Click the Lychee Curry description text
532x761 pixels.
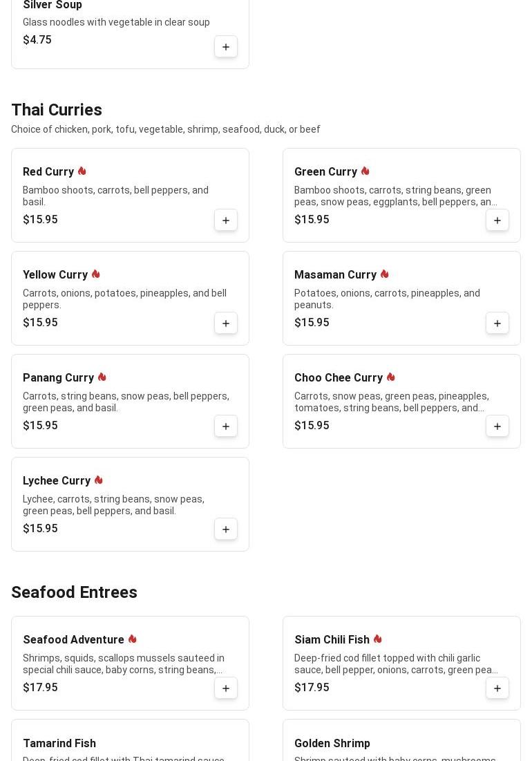113,505
